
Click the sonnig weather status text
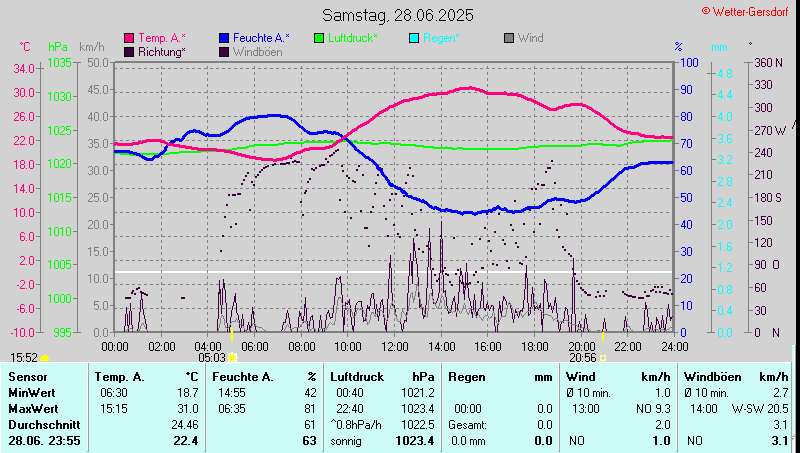pos(346,441)
